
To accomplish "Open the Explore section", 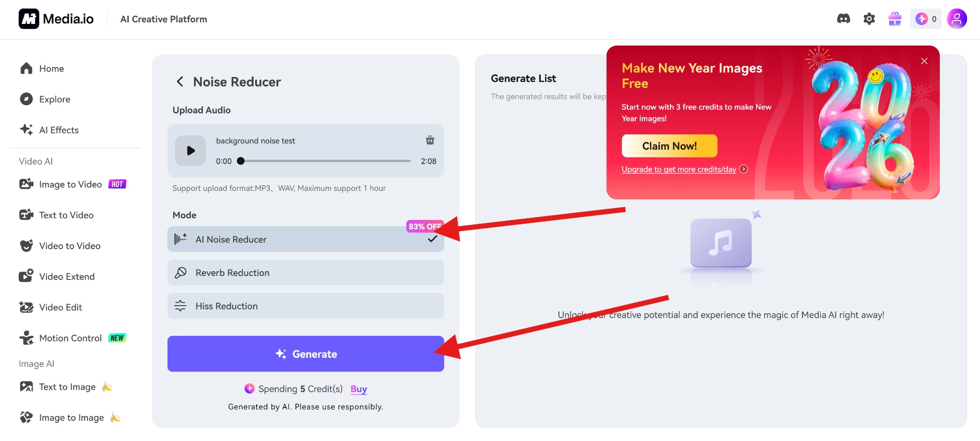I will [54, 99].
